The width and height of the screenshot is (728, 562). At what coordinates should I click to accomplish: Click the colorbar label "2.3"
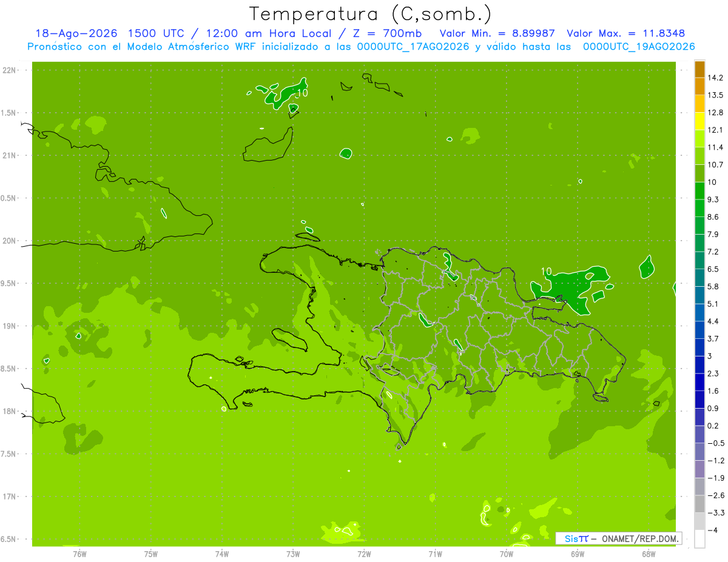point(713,373)
